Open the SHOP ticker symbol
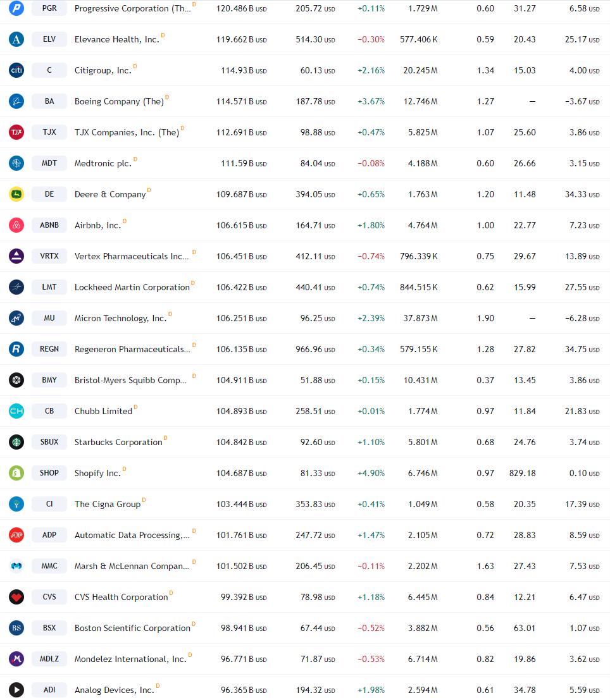The image size is (610, 700). tap(49, 473)
